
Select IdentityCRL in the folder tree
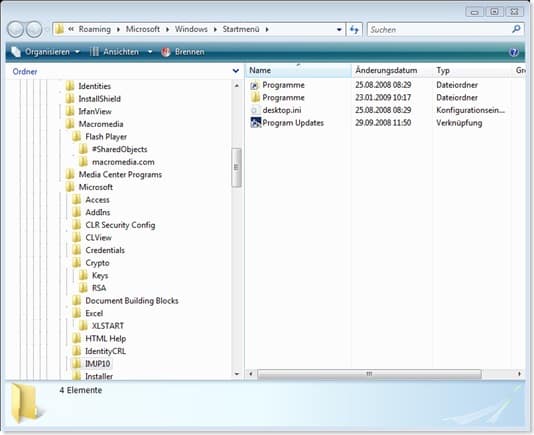coord(105,351)
